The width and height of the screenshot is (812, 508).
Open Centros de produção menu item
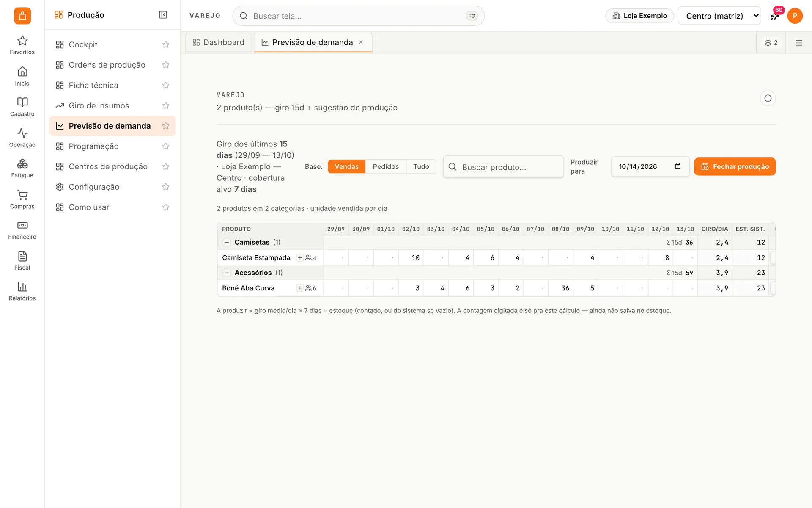tap(112, 166)
